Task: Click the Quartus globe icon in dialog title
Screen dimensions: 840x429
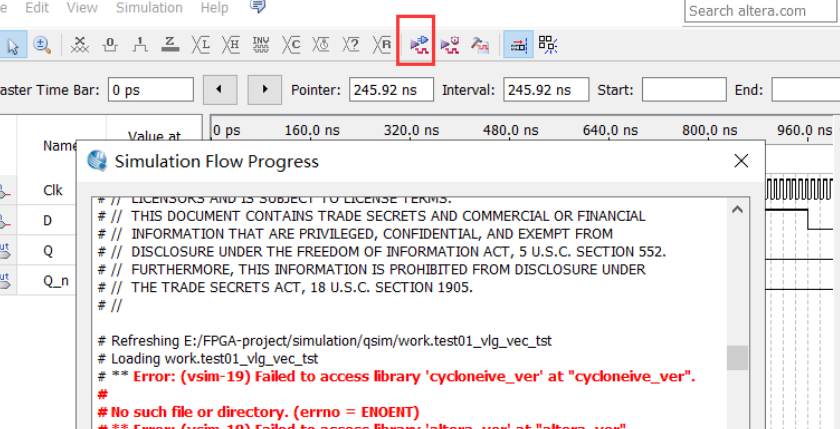Action: [x=98, y=161]
